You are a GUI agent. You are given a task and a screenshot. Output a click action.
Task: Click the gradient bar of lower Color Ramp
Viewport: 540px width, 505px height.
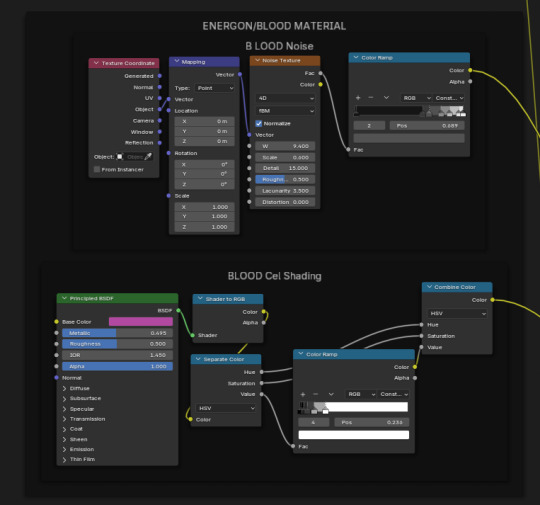click(353, 406)
